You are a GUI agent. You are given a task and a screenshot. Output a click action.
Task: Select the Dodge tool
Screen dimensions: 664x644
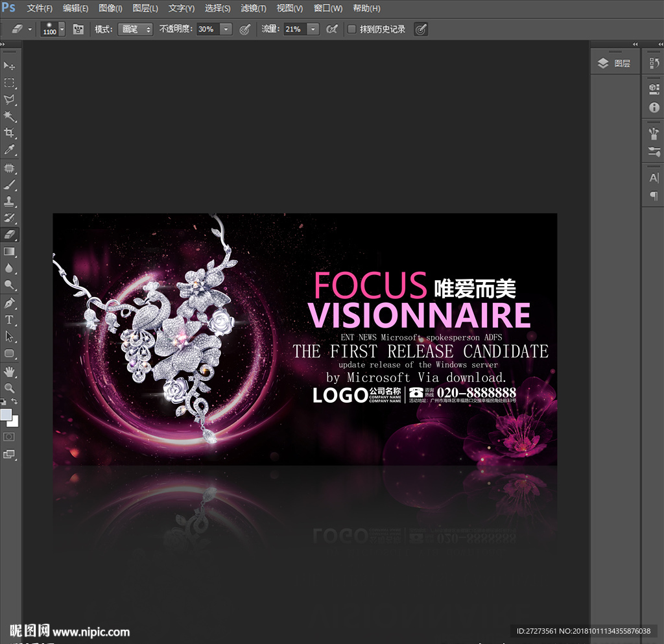[9, 285]
